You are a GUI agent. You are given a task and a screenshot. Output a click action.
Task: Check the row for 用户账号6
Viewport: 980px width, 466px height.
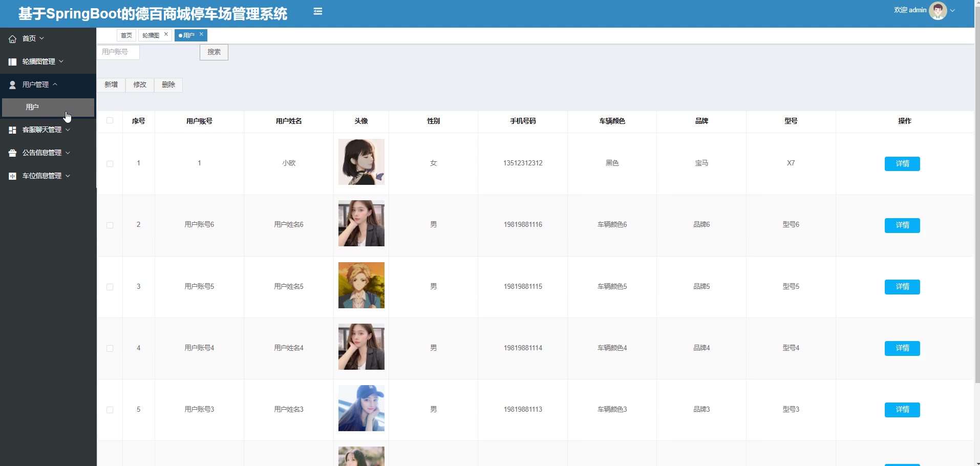pos(110,225)
